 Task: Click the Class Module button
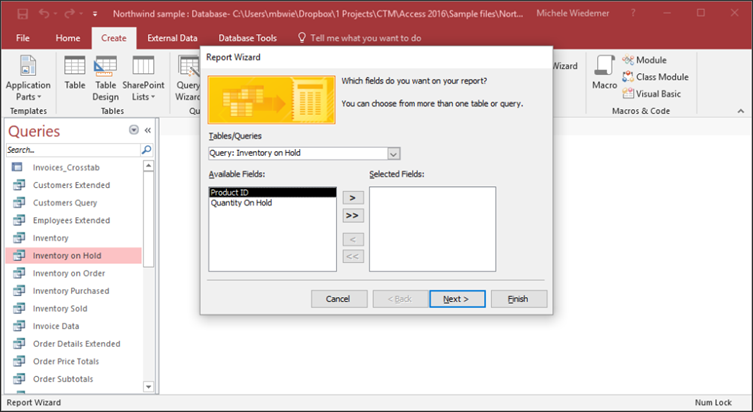656,77
